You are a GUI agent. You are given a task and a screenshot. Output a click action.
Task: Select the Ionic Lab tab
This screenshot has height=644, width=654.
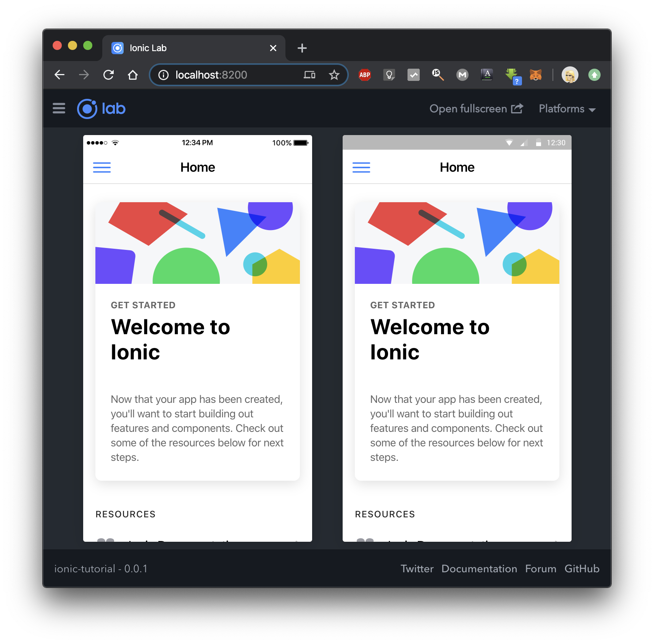(x=194, y=48)
